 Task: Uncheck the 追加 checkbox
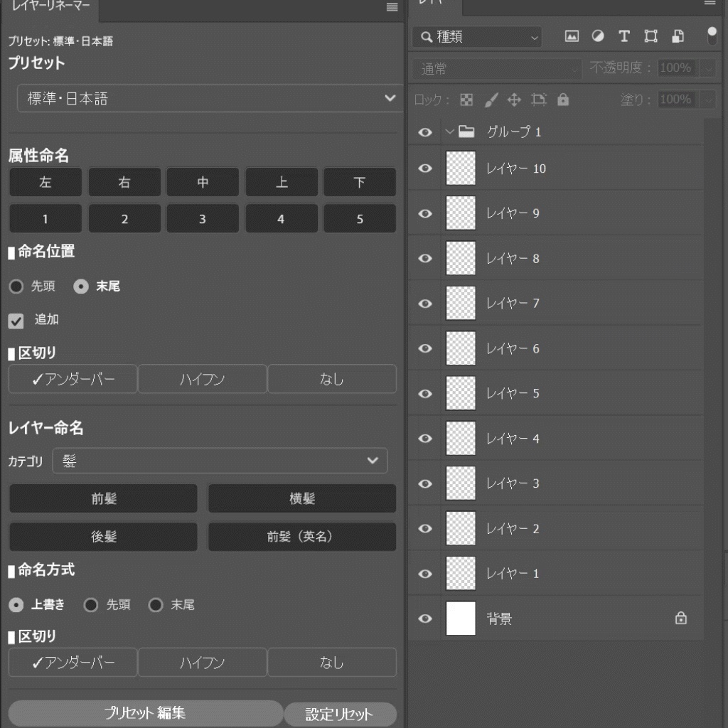click(x=16, y=321)
